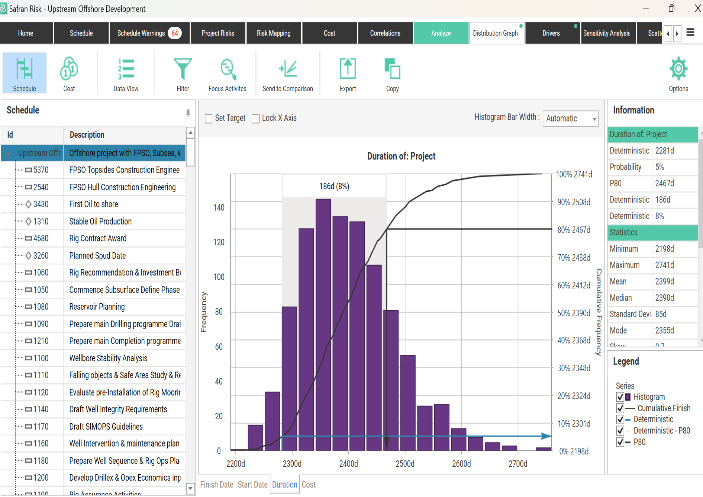
Task: Open the Project Risks tab
Action: pos(218,33)
